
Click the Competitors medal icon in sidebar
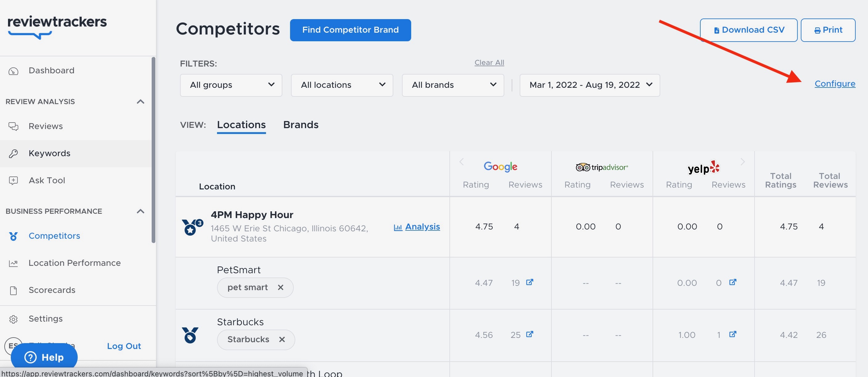click(14, 236)
